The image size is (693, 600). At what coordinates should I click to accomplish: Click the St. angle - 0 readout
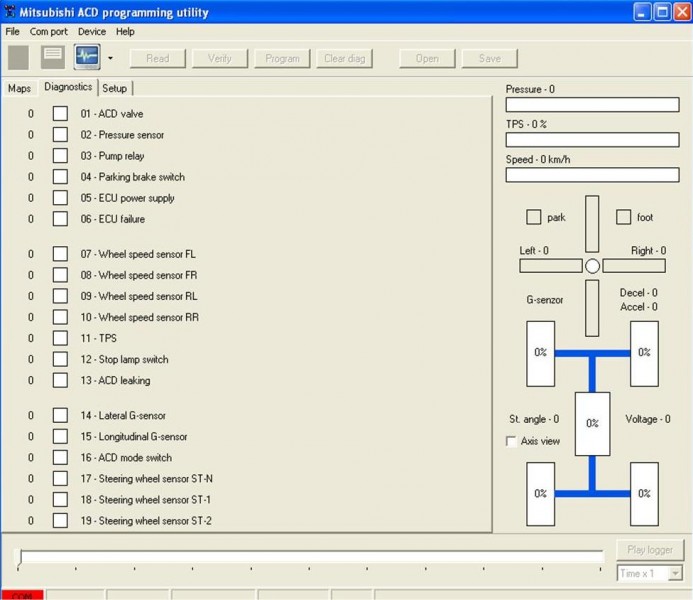point(534,419)
